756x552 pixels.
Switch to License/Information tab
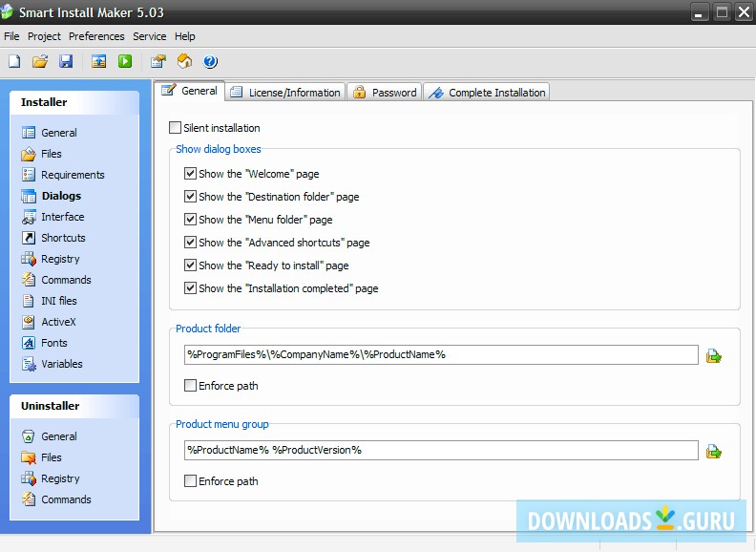tap(285, 93)
